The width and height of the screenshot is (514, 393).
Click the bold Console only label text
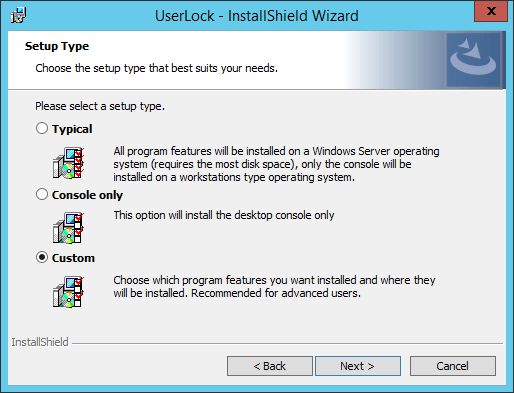point(87,195)
